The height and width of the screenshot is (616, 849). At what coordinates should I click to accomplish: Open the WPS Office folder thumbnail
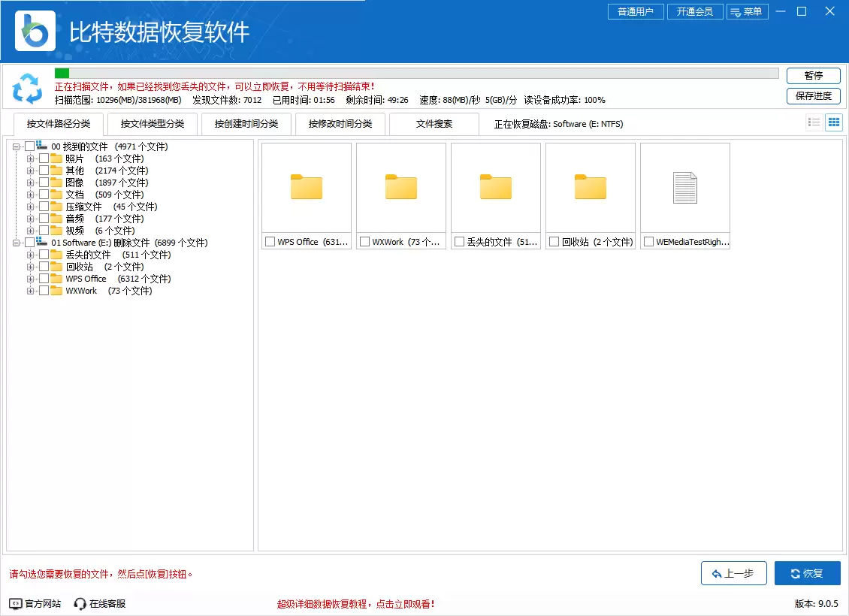click(x=306, y=187)
